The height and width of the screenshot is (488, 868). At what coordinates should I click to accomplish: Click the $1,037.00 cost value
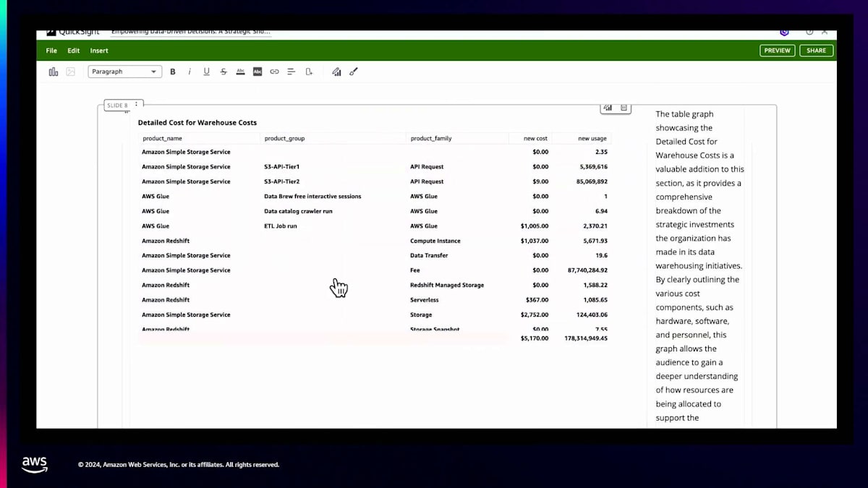535,241
